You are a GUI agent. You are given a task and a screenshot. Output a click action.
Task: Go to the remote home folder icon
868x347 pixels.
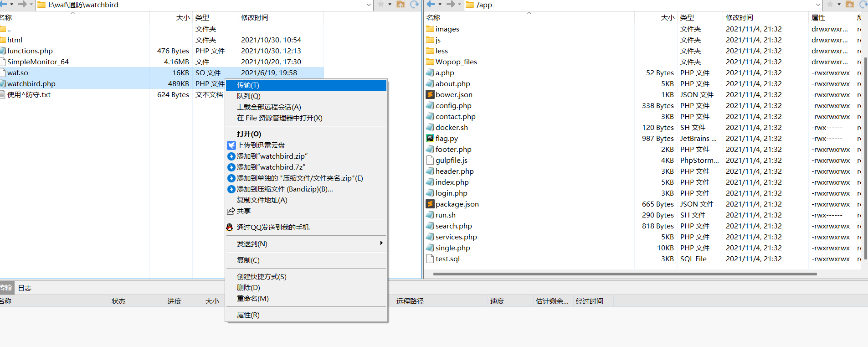[850, 4]
